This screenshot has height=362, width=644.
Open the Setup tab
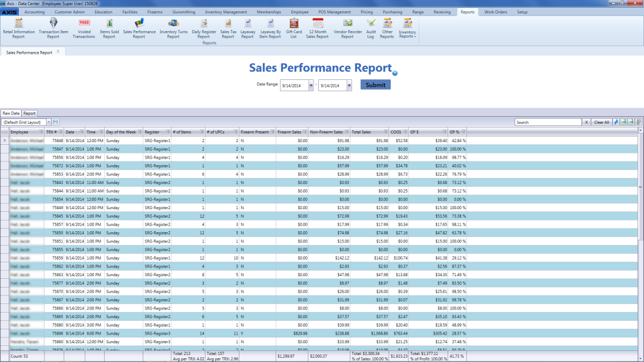[x=522, y=12]
